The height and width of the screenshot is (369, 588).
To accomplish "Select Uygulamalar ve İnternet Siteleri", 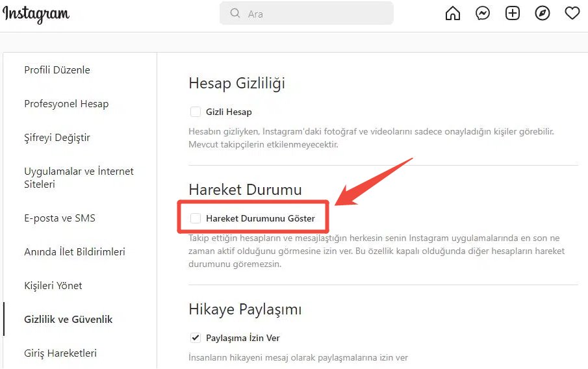I will point(79,178).
